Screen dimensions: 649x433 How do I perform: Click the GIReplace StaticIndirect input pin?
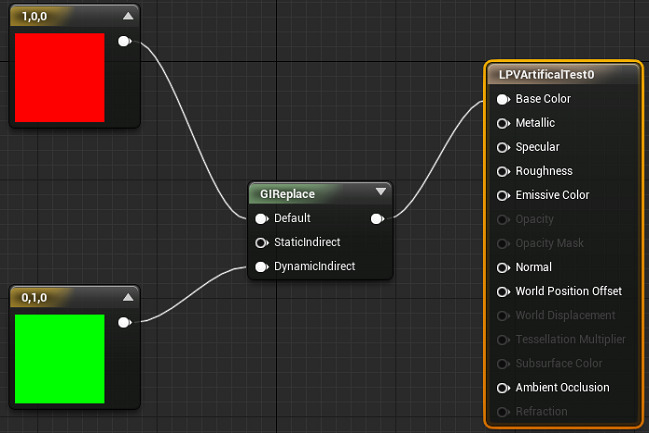(262, 243)
